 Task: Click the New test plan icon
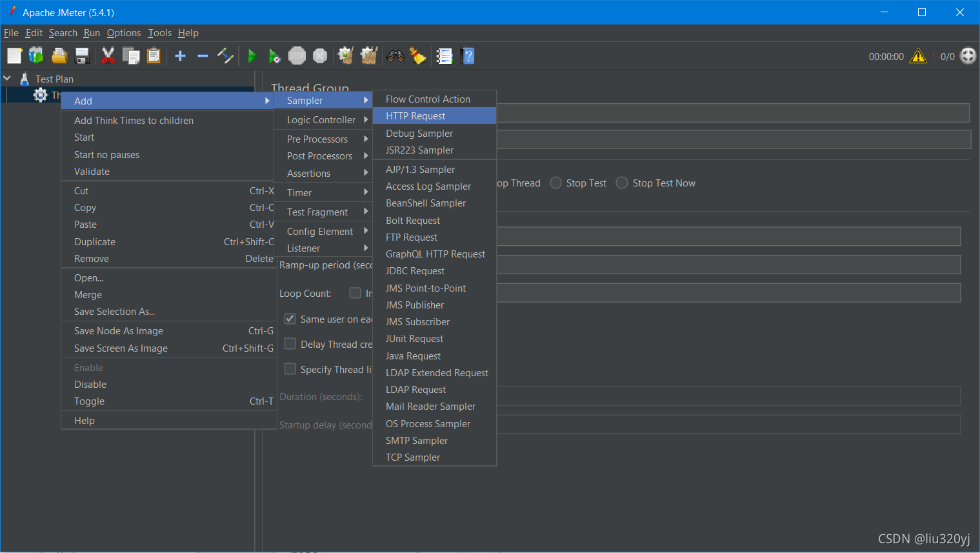coord(14,56)
